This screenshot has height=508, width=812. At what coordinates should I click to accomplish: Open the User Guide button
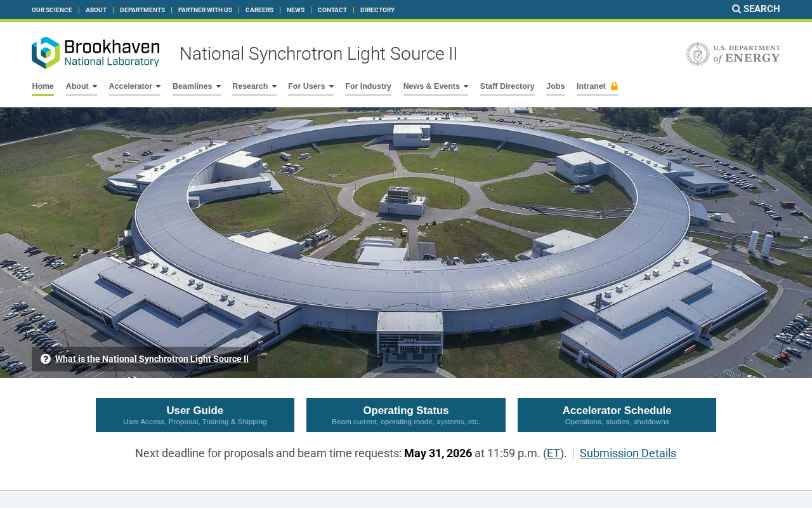point(195,415)
